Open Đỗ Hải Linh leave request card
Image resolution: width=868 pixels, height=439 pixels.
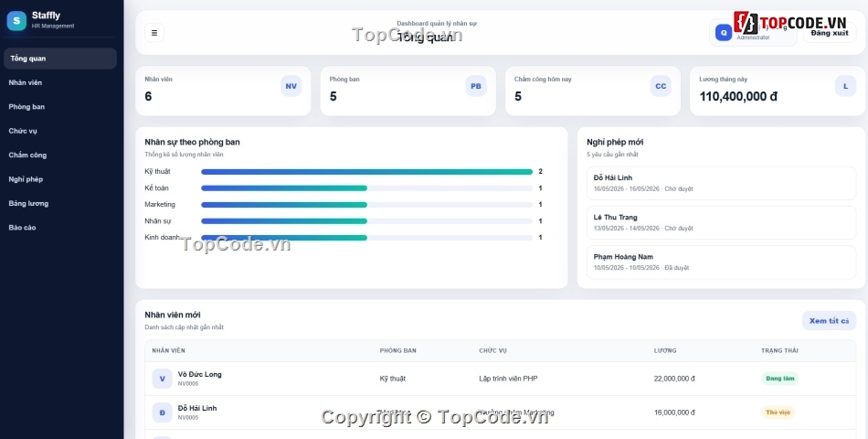[x=721, y=183]
